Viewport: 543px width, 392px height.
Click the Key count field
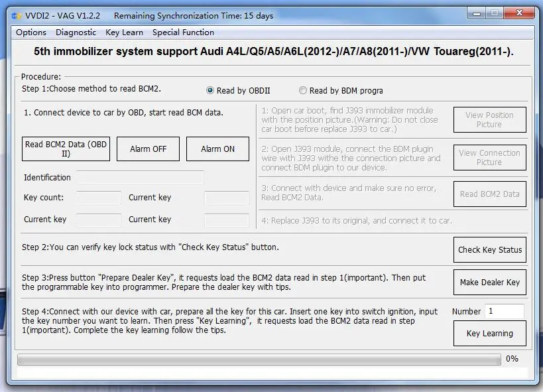click(x=98, y=198)
